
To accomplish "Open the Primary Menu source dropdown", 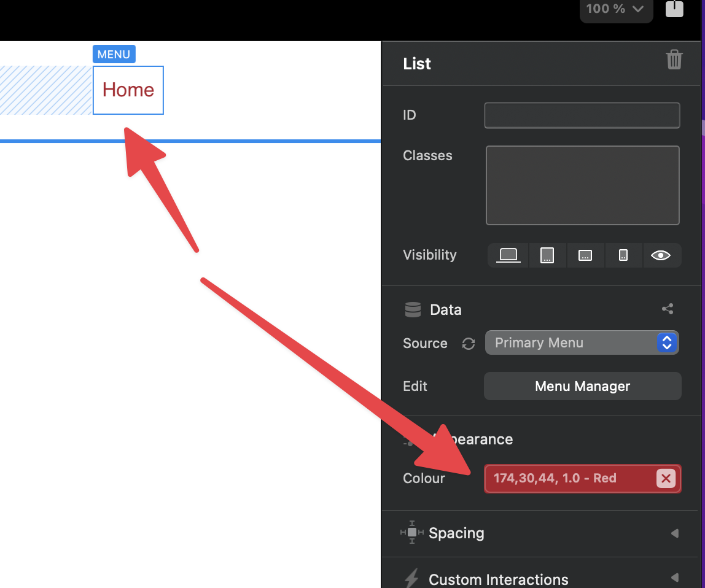I will coord(582,343).
